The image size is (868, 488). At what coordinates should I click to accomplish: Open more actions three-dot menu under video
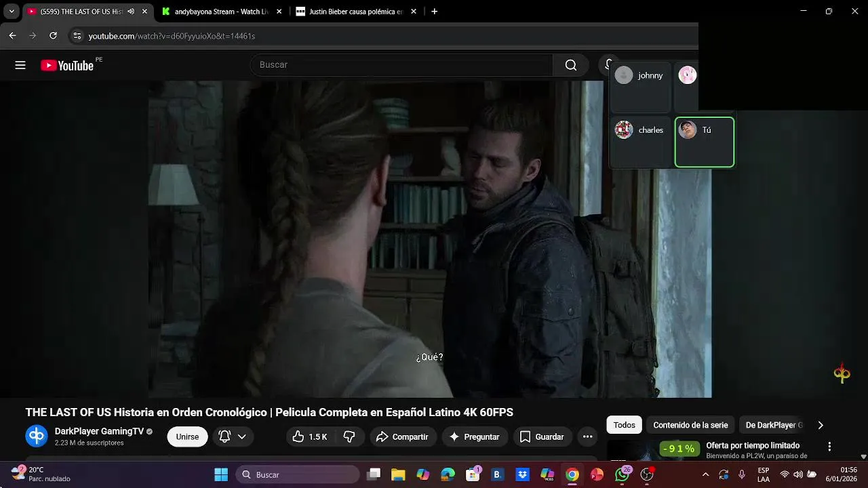(588, 437)
